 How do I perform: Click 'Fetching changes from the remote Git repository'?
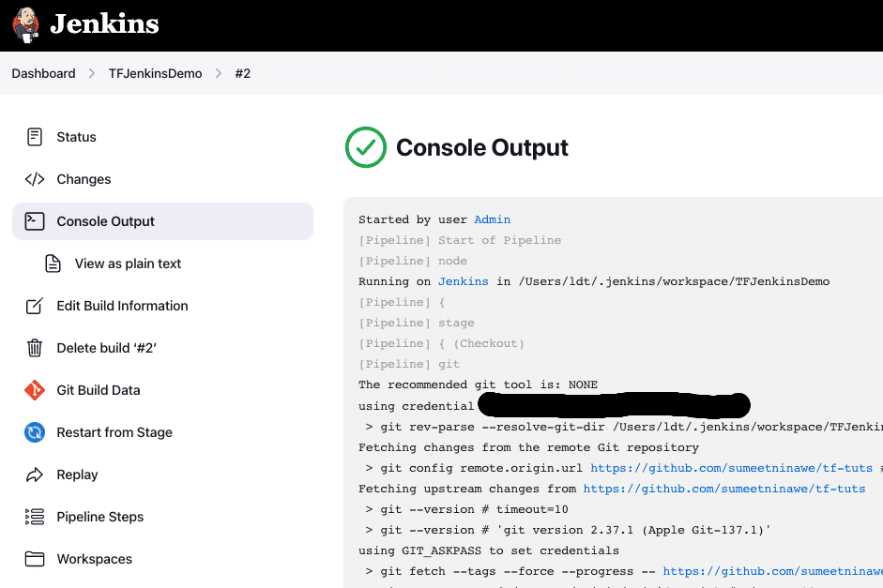click(x=529, y=447)
